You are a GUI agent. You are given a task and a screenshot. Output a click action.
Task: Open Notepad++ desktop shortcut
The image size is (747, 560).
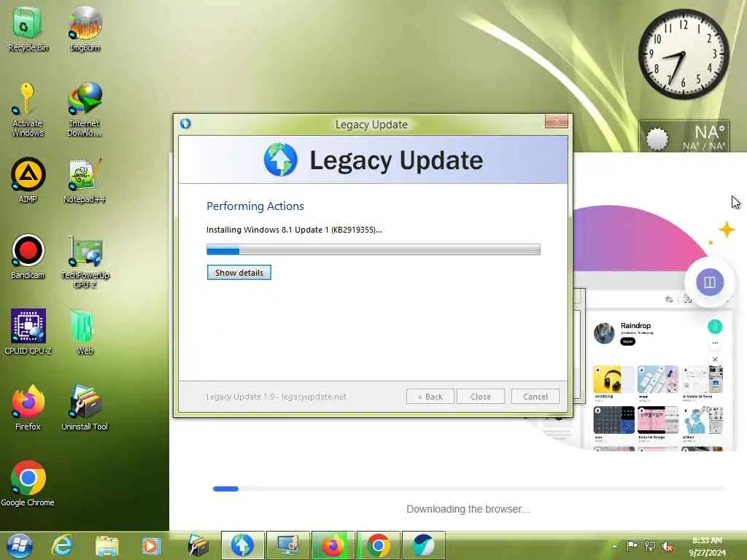click(x=85, y=180)
